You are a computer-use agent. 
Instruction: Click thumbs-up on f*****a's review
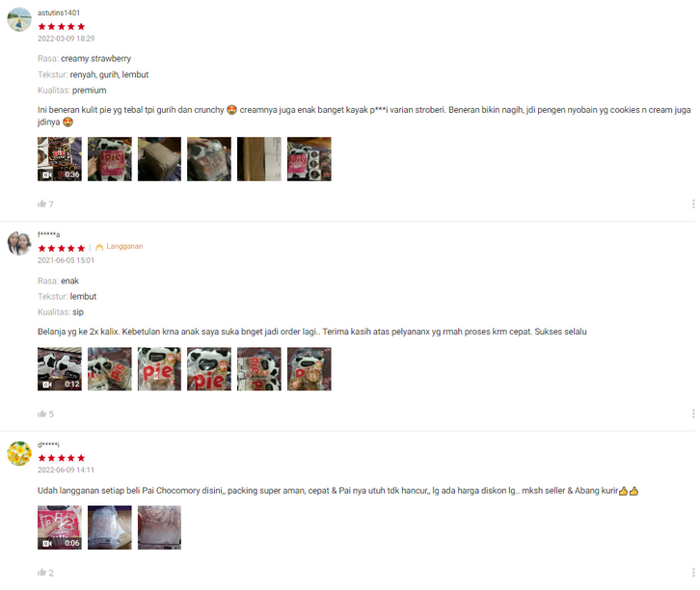42,414
